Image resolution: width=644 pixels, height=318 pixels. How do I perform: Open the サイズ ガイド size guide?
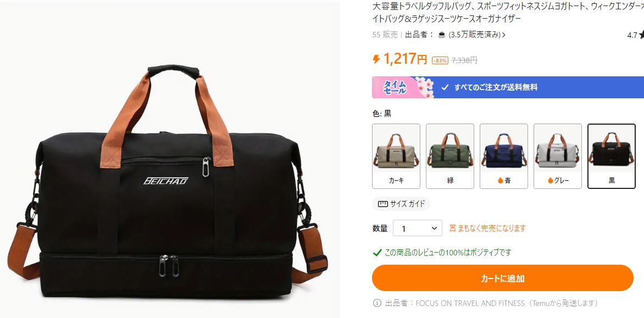401,204
